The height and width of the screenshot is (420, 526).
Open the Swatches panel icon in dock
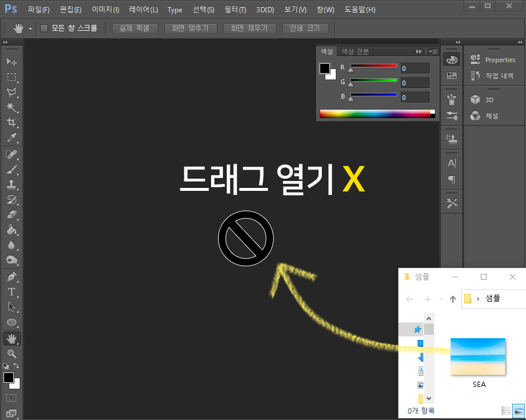tap(452, 76)
